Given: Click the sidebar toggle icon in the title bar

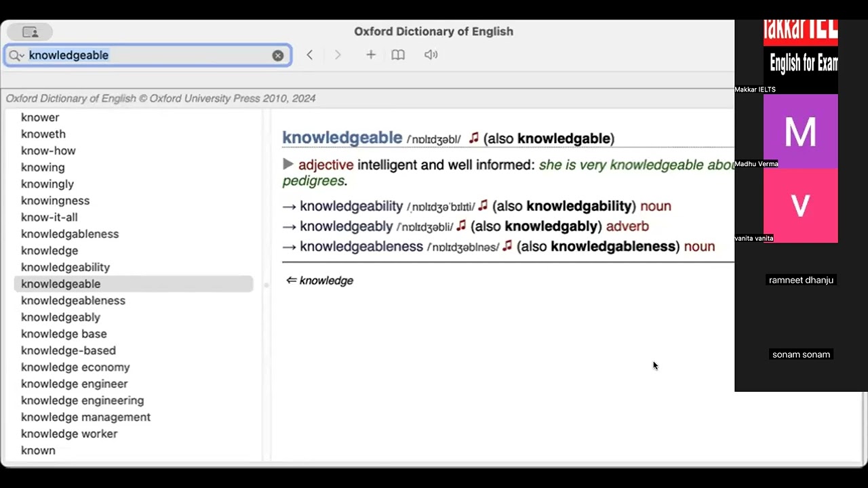Looking at the screenshot, I should tap(30, 32).
